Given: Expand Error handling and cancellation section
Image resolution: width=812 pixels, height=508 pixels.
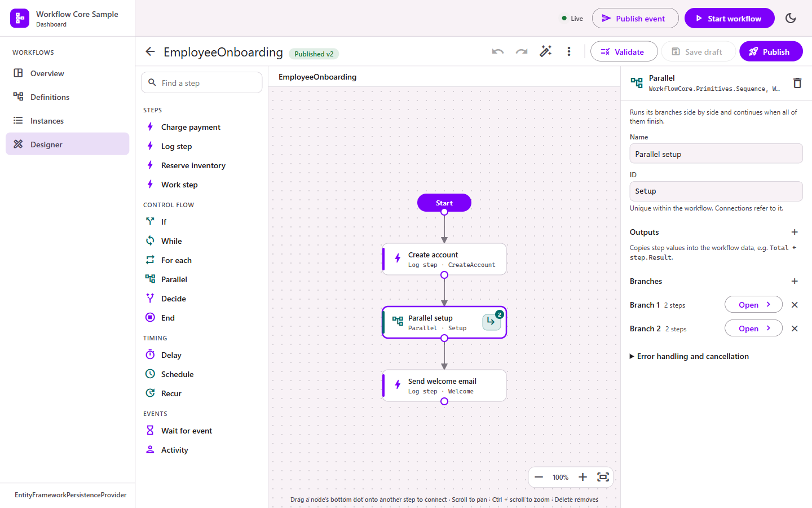Looking at the screenshot, I should [689, 357].
